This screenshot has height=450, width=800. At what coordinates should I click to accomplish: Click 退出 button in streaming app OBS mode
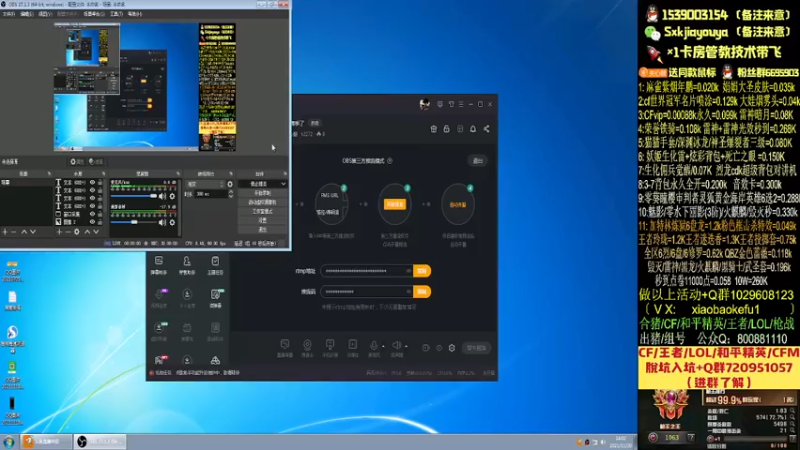click(x=478, y=161)
